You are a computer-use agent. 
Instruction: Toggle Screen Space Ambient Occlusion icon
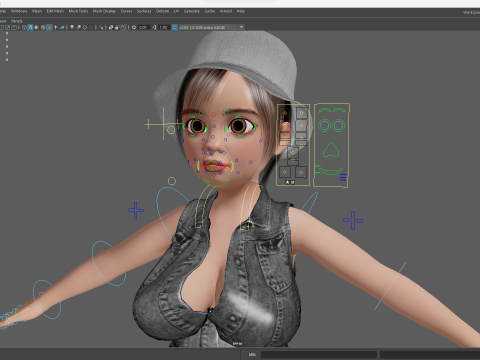click(72, 27)
